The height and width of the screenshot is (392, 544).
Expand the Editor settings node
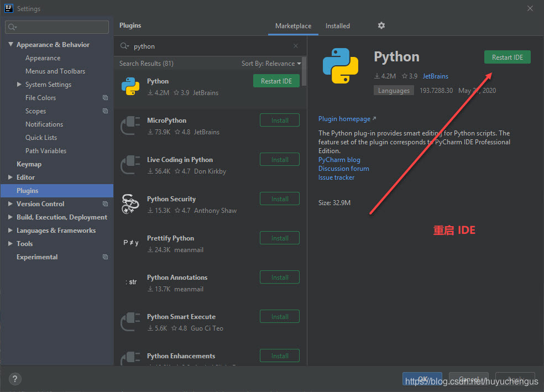[11, 177]
